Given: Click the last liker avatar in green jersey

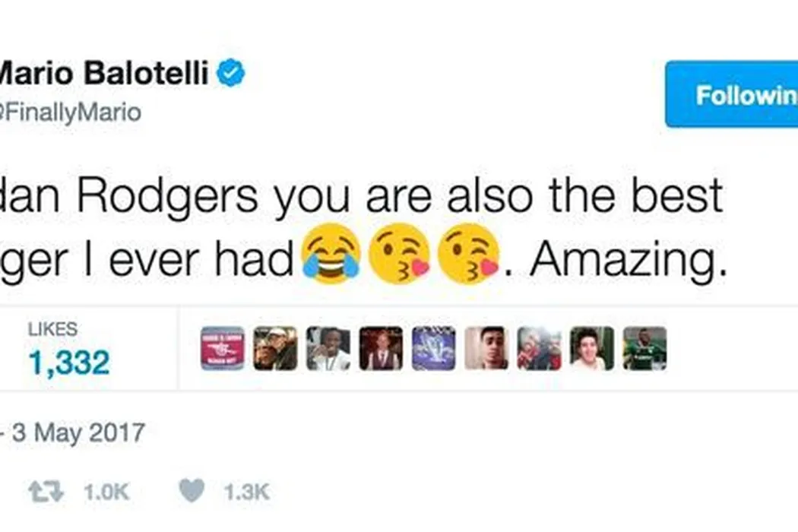Looking at the screenshot, I should (644, 349).
